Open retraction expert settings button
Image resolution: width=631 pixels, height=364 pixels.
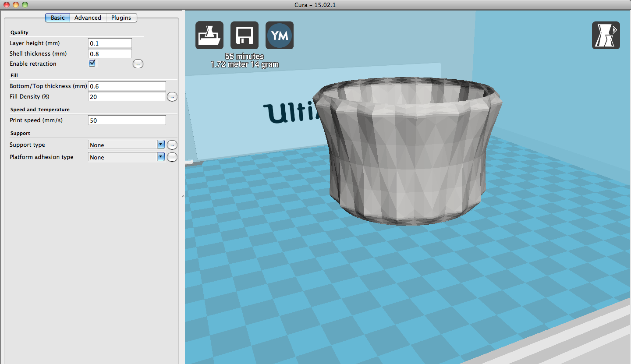[138, 64]
